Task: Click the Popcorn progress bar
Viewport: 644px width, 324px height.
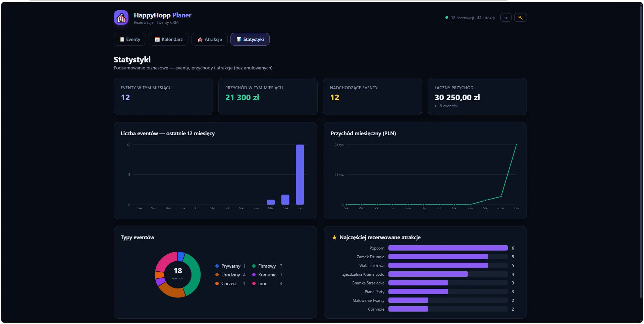Action: pos(448,248)
